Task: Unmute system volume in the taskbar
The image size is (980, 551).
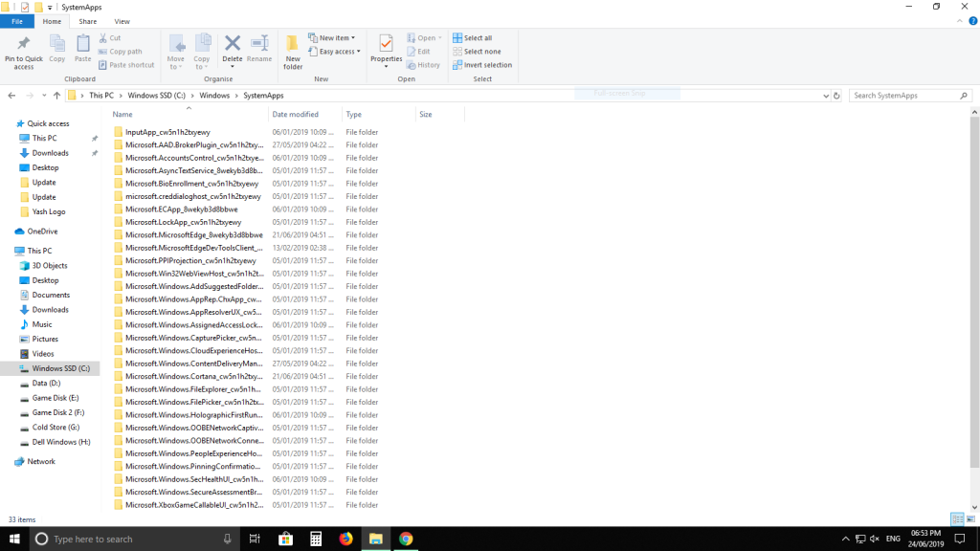Action: (x=874, y=539)
